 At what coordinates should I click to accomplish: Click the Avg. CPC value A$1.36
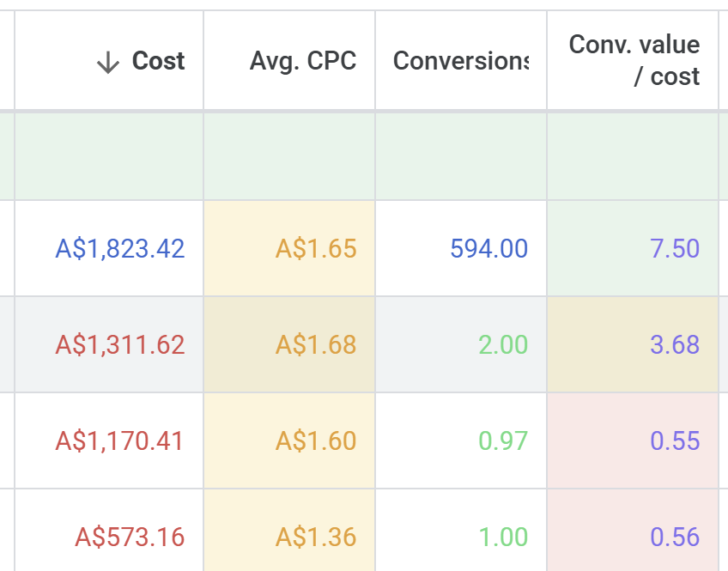[316, 538]
